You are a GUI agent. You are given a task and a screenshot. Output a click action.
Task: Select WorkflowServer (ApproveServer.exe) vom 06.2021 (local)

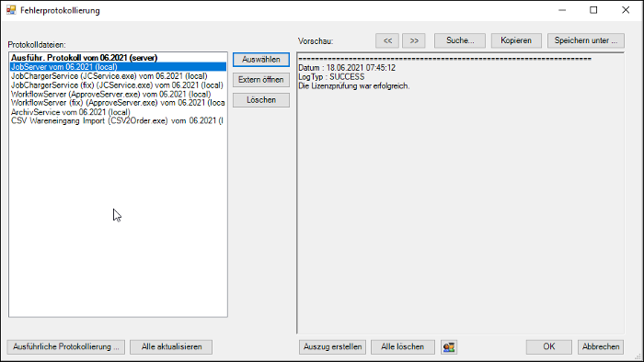coord(118,94)
